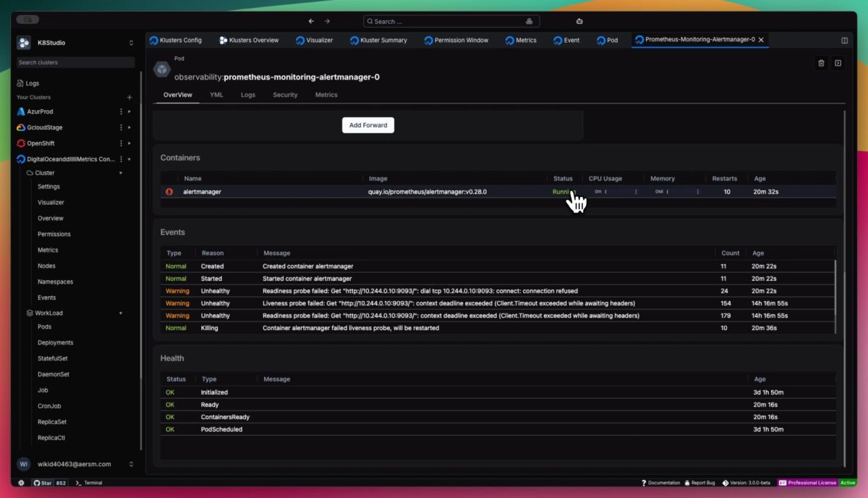Expand the OpenShift cluster arrow

[x=129, y=143]
